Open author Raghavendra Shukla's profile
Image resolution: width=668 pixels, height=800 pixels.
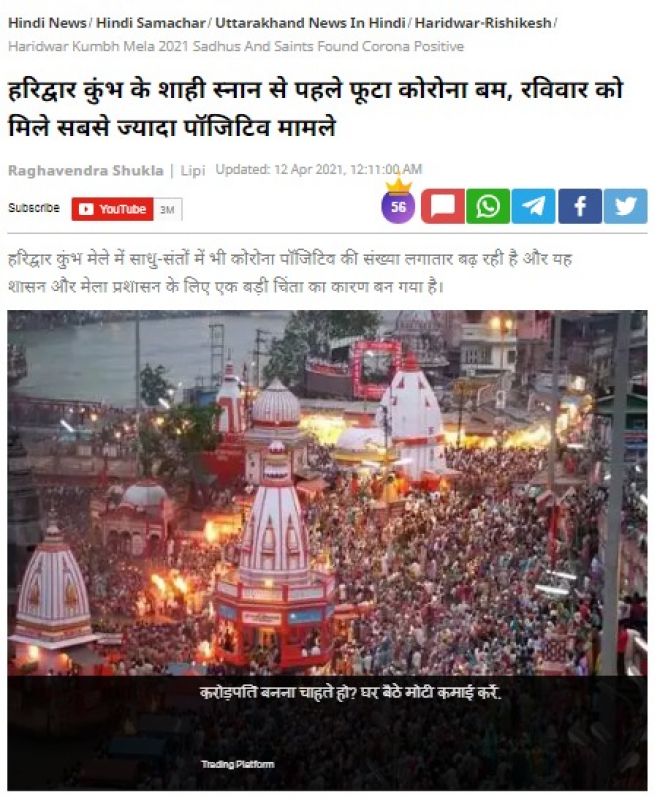pos(86,170)
